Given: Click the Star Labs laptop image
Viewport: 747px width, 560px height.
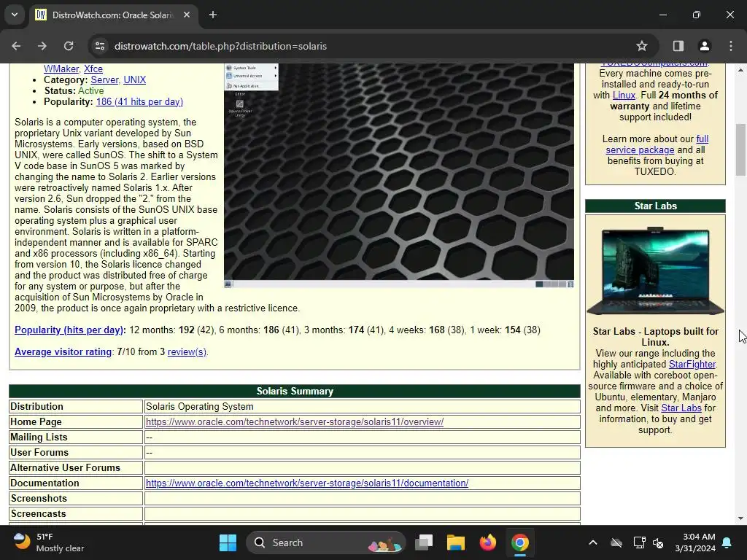Looking at the screenshot, I should [656, 271].
